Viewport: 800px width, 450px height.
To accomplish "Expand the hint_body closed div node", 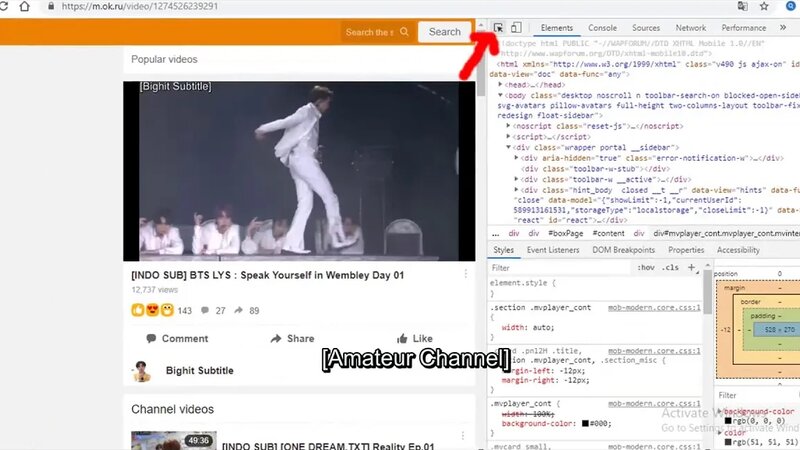I will pos(516,190).
